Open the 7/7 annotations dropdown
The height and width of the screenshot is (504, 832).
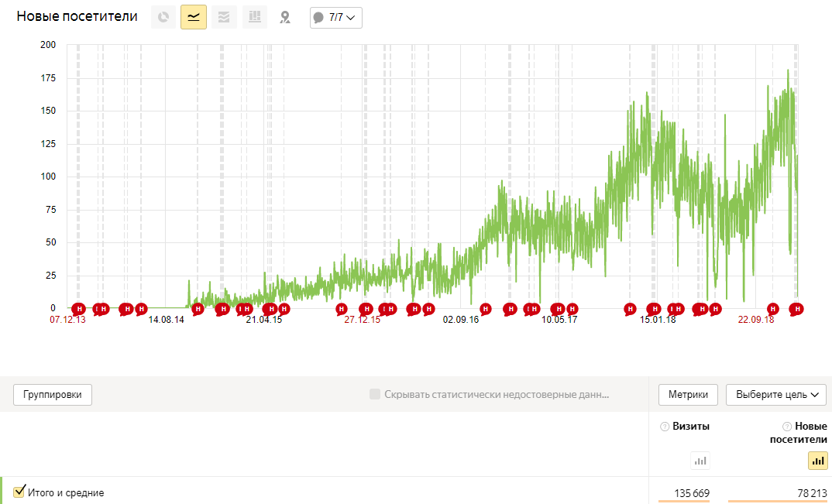point(336,17)
